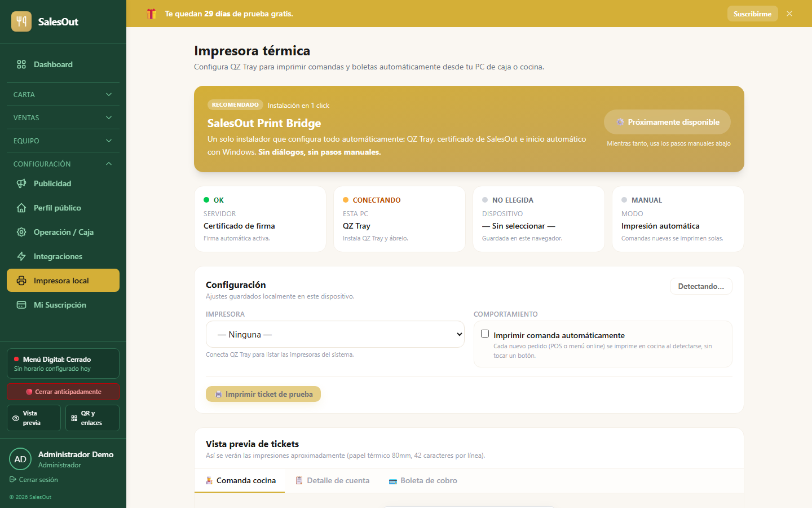
Task: Click the Publicidad megaphone icon
Action: click(x=21, y=183)
